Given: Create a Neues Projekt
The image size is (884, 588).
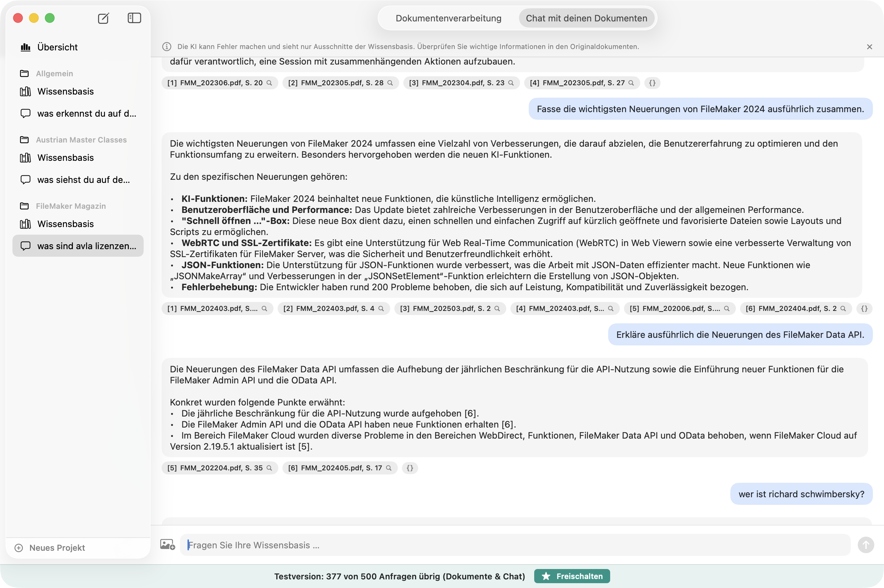Looking at the screenshot, I should coord(49,548).
